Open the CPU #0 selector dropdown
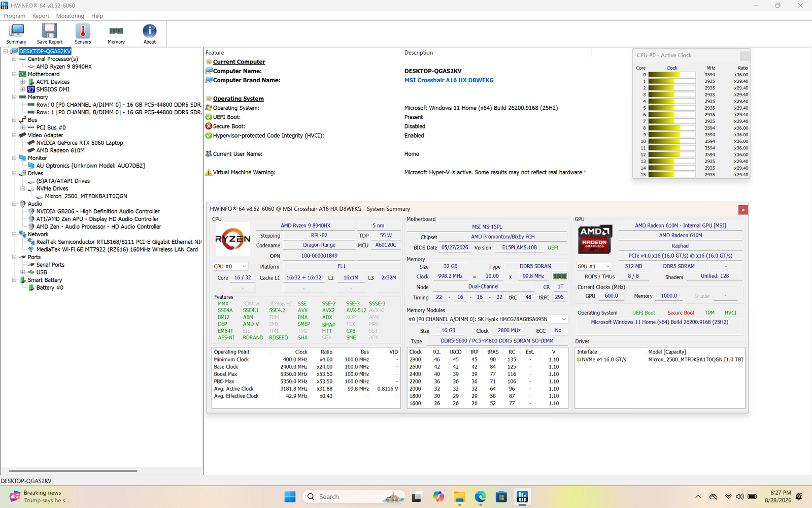 tap(231, 266)
